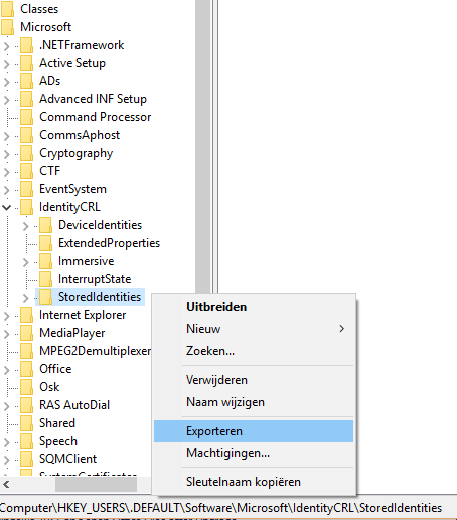This screenshot has height=520, width=457.
Task: Click the IdentityCRL folder icon
Action: (x=26, y=207)
